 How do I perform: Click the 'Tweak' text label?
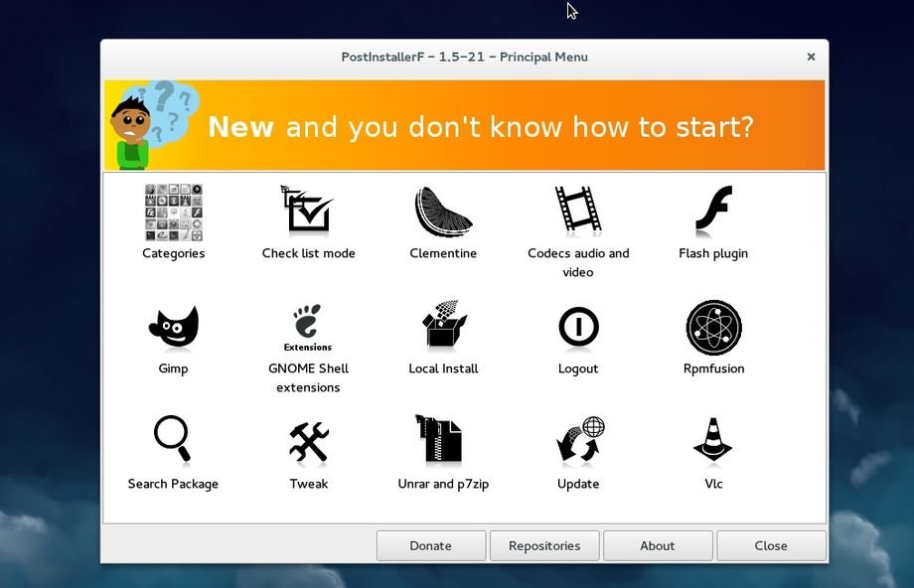pyautogui.click(x=308, y=483)
